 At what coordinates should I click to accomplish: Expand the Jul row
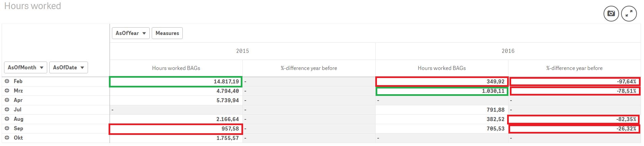click(x=7, y=110)
